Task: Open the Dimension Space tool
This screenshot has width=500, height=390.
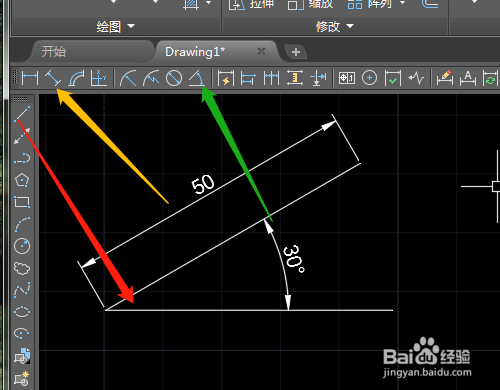Action: click(x=295, y=78)
